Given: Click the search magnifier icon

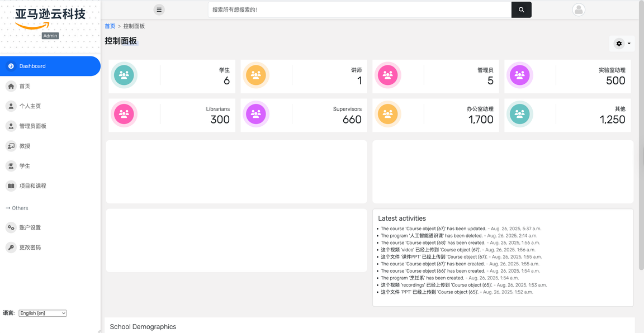Looking at the screenshot, I should click(x=521, y=9).
